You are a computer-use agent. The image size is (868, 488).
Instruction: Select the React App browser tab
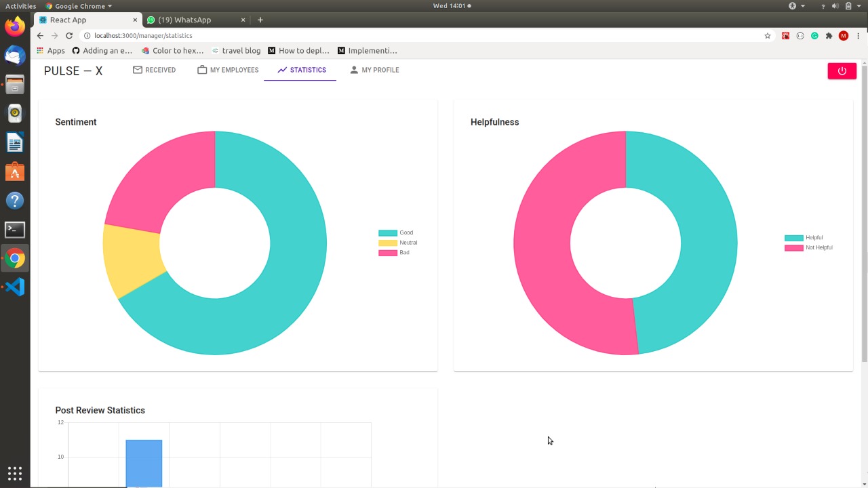click(x=68, y=20)
